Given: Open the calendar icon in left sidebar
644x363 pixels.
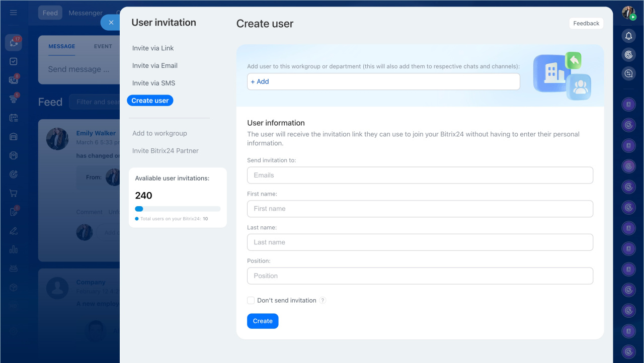Looking at the screenshot, I should [14, 118].
